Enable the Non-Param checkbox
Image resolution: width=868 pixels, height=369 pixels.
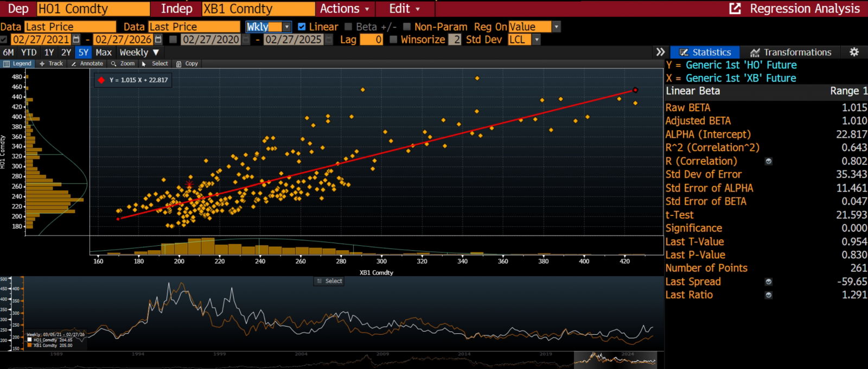point(407,27)
